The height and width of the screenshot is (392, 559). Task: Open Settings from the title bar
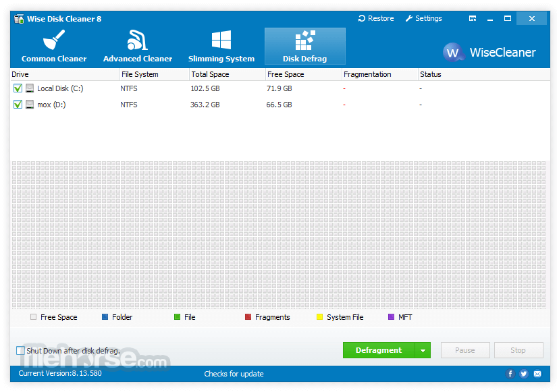[x=424, y=18]
